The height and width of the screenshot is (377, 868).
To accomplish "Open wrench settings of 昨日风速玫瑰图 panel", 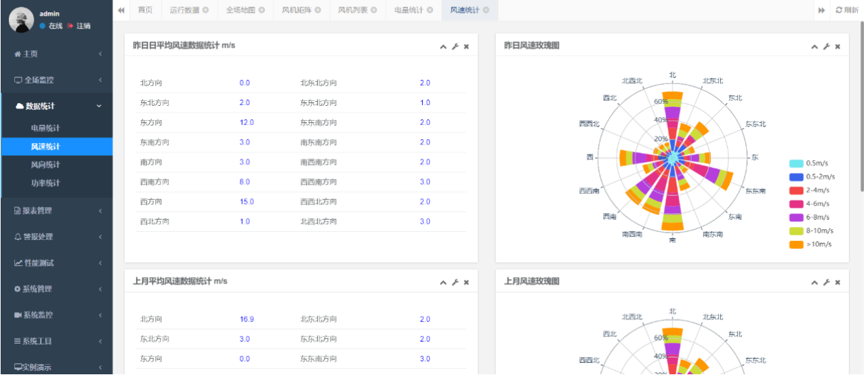I will coord(827,47).
